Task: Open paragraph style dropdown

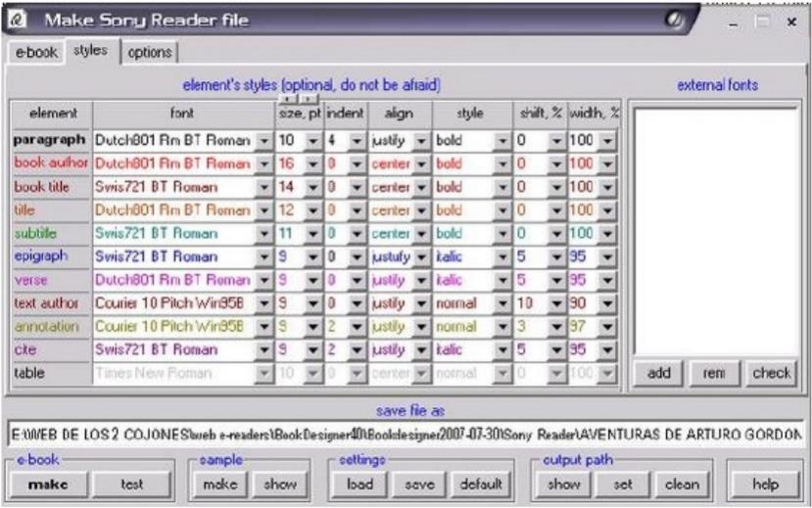Action: click(x=502, y=141)
